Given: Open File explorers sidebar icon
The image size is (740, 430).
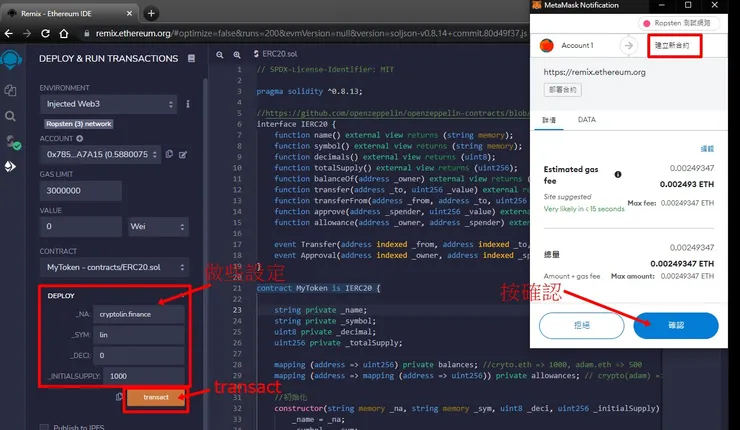Looking at the screenshot, I should coord(10,90).
